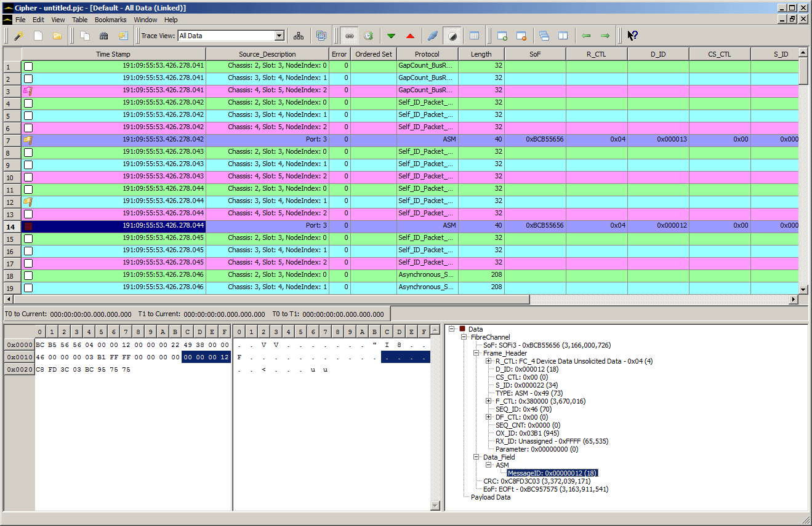Click the Time Stamp column header
Viewport: 812px width, 526px height.
pyautogui.click(x=113, y=54)
